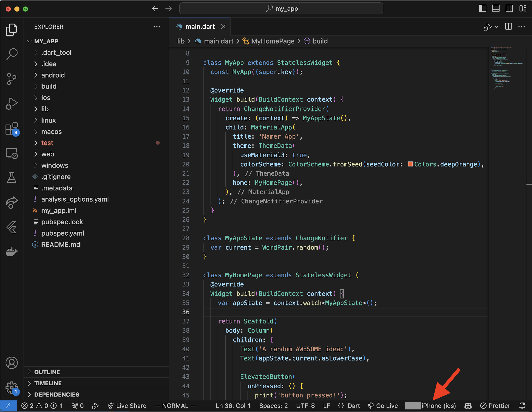This screenshot has height=412, width=532.
Task: Open the Extensions view with badge 3
Action: coord(11,129)
